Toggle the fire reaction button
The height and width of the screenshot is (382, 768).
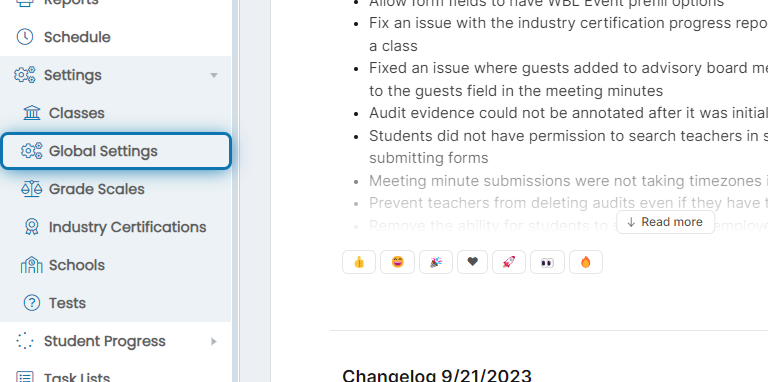pos(586,262)
